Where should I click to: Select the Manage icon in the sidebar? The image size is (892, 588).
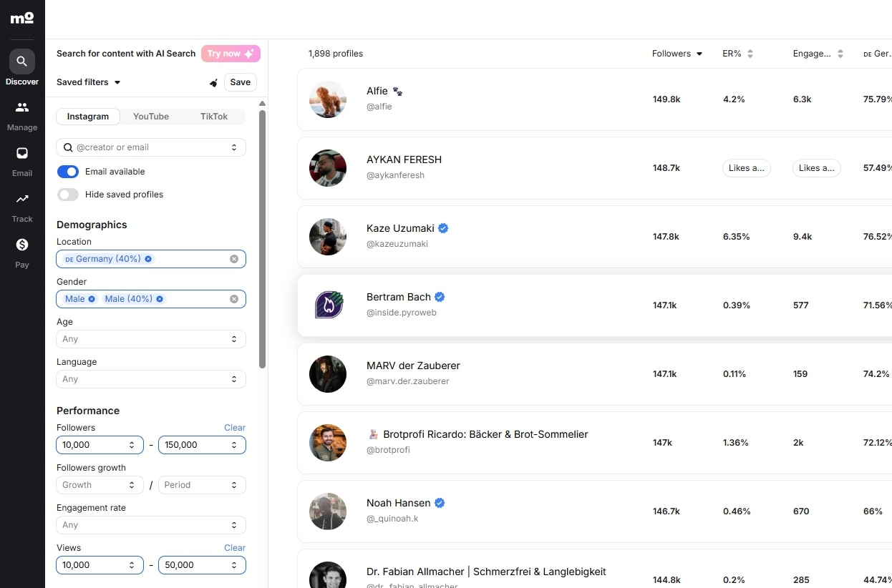21,114
